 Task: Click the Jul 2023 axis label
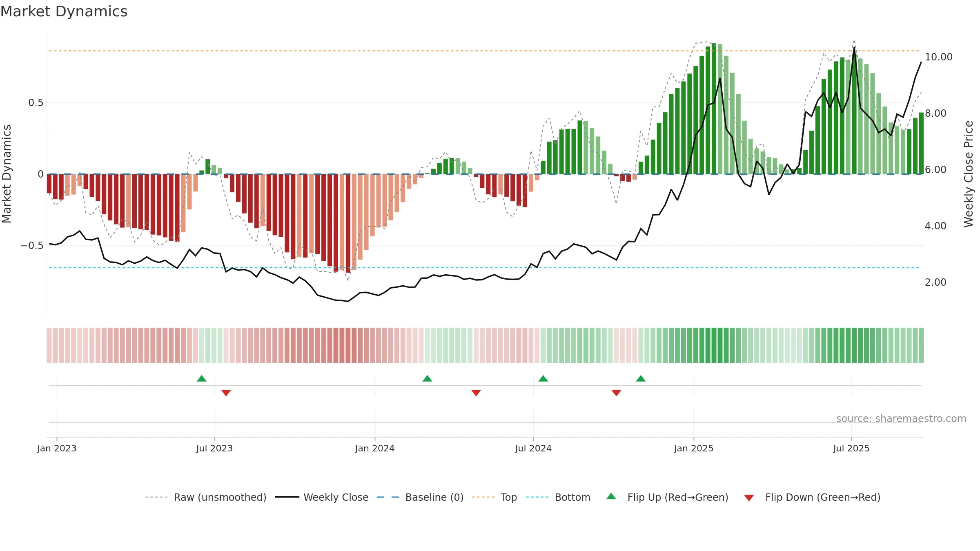(214, 448)
